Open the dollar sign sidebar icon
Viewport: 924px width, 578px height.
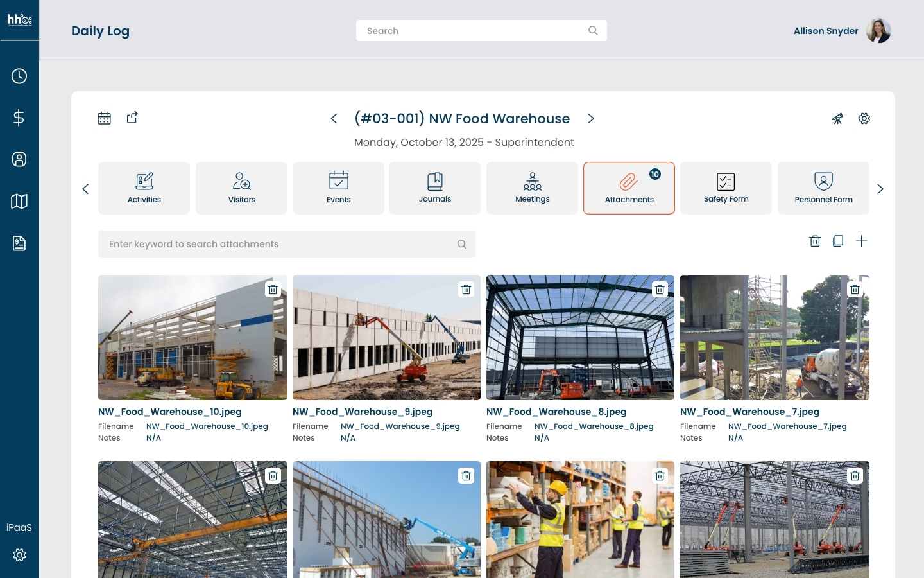coord(19,118)
